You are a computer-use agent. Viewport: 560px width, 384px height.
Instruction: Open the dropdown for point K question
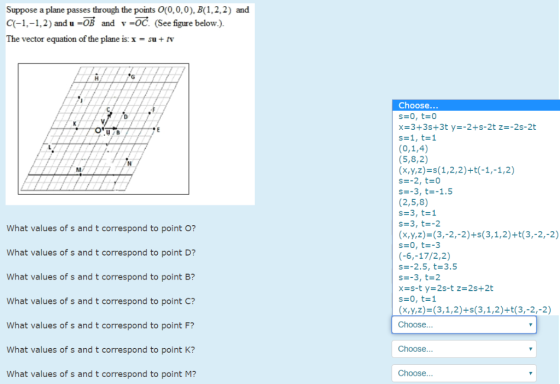point(464,349)
